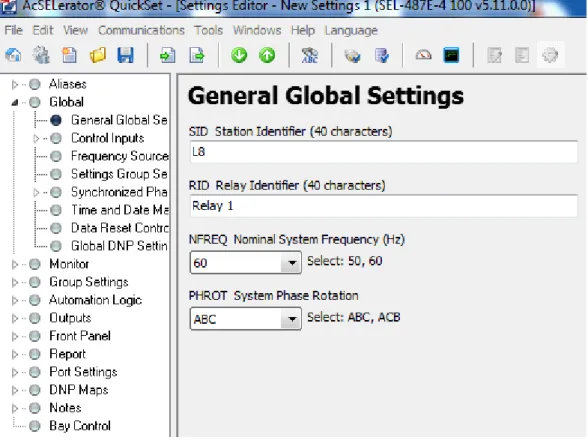Expand the Group Settings node
Screen dimensions: 588x440
[15, 282]
